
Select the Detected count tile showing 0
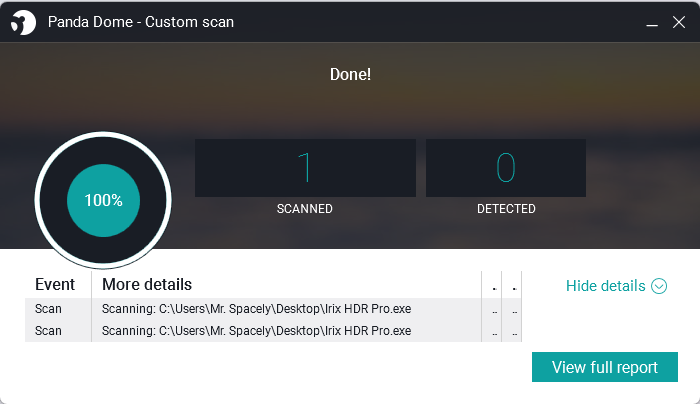(x=505, y=168)
